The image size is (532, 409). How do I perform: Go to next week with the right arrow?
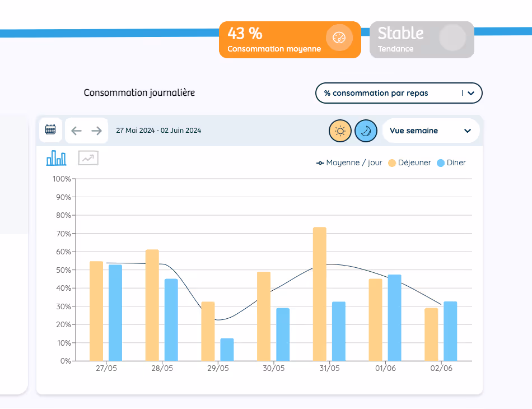(95, 131)
